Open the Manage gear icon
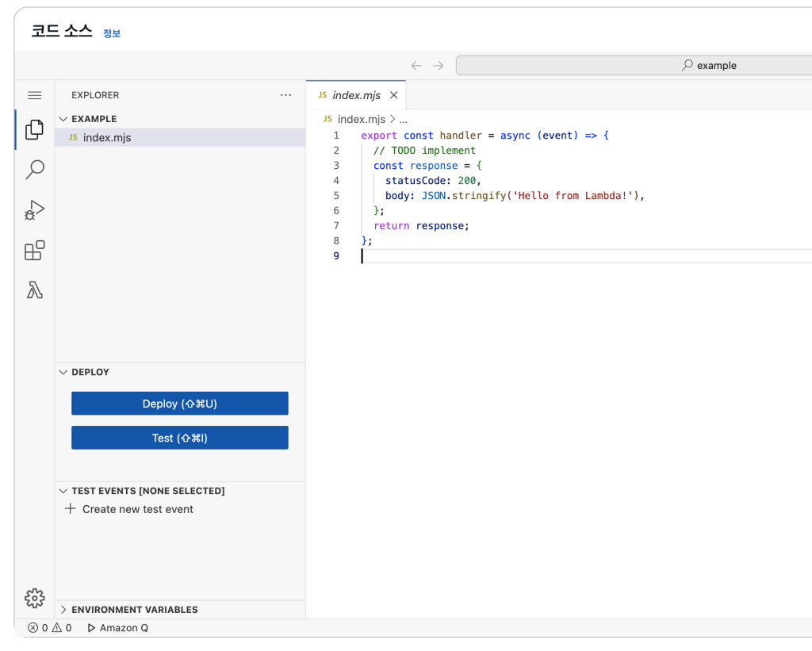This screenshot has height=651, width=812. coord(34,598)
